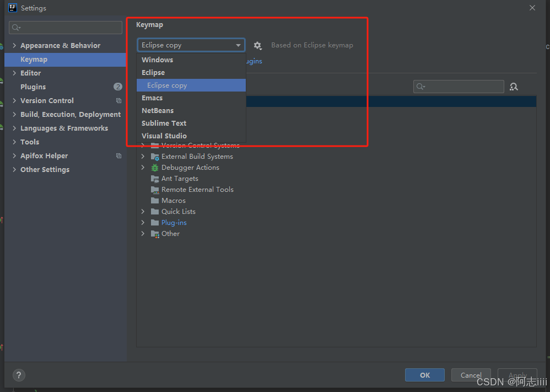The image size is (550, 392).
Task: Close the Settings dialog
Action: coord(532,8)
